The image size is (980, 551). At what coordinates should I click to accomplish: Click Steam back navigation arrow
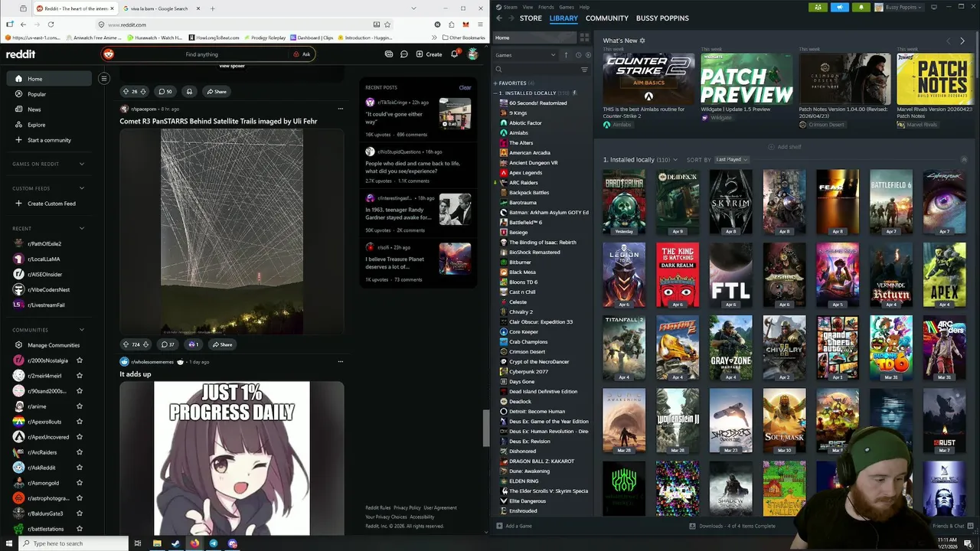499,18
